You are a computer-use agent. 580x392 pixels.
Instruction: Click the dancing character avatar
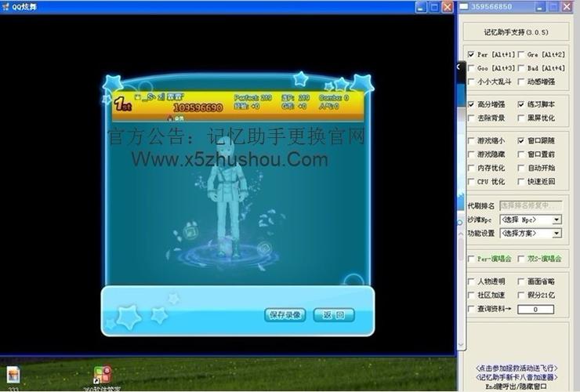(228, 196)
